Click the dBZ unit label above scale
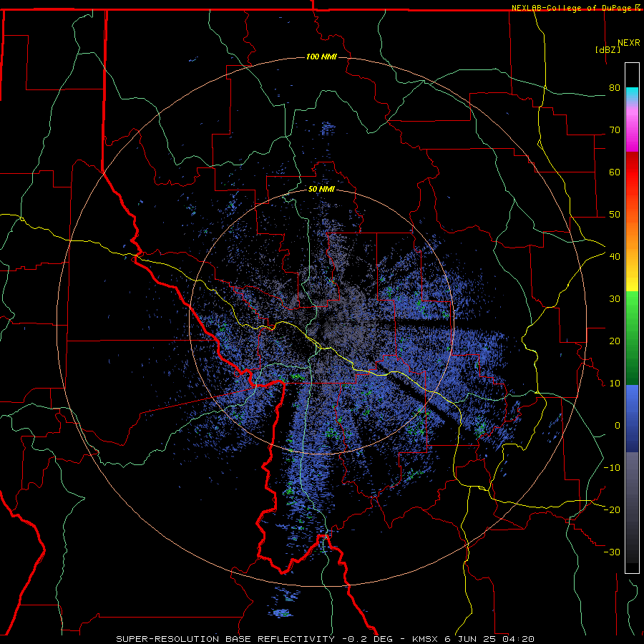Image resolution: width=644 pixels, height=644 pixels. (608, 49)
